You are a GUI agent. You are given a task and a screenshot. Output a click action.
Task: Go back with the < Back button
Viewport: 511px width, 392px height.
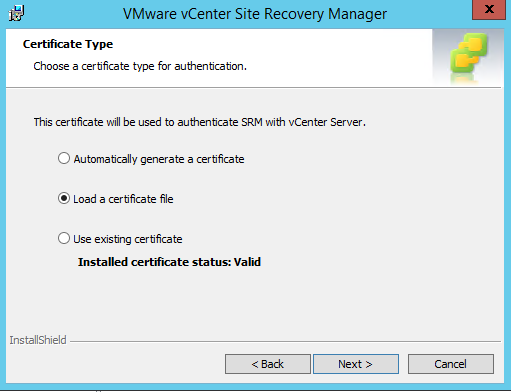click(268, 364)
